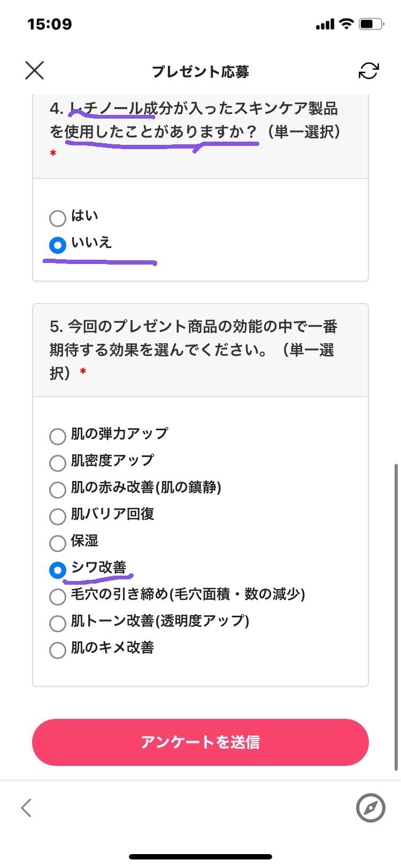The image size is (401, 868).
Task: Select the シワ改善 radio option
Action: coord(58,570)
